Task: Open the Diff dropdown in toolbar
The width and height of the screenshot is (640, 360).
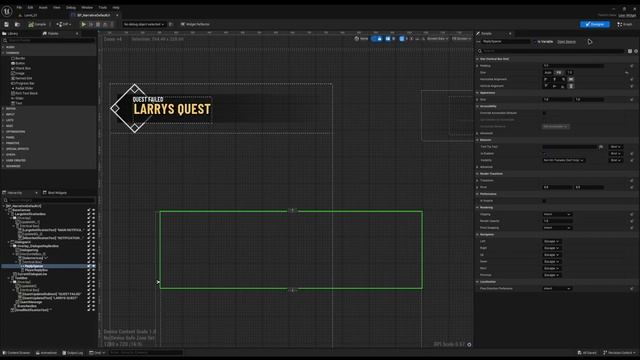Action: pyautogui.click(x=63, y=24)
